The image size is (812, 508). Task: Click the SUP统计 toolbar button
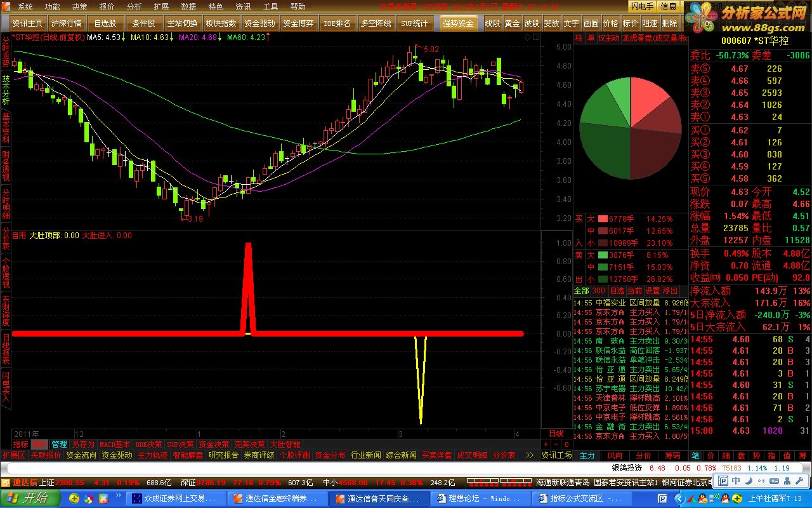pyautogui.click(x=415, y=23)
